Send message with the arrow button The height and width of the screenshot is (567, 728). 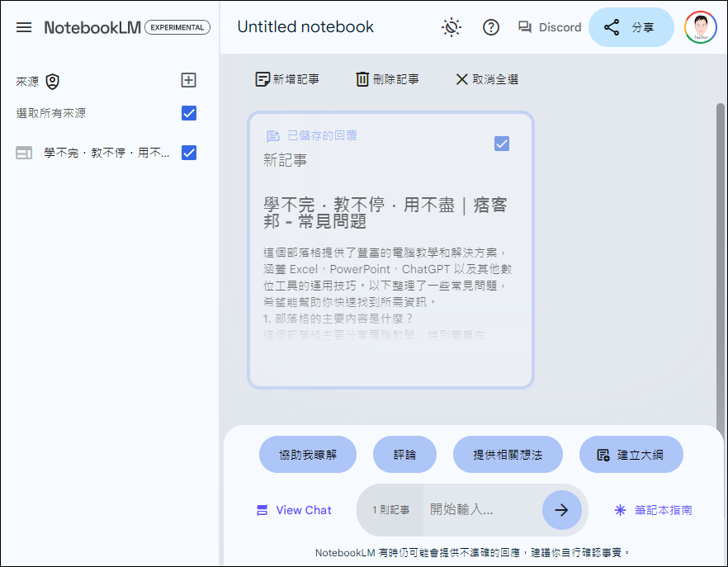point(562,510)
